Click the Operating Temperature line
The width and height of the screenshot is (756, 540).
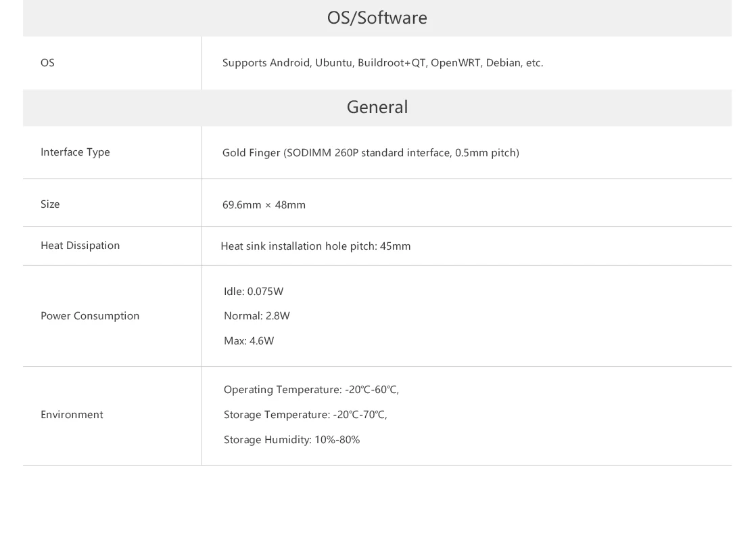coord(312,390)
